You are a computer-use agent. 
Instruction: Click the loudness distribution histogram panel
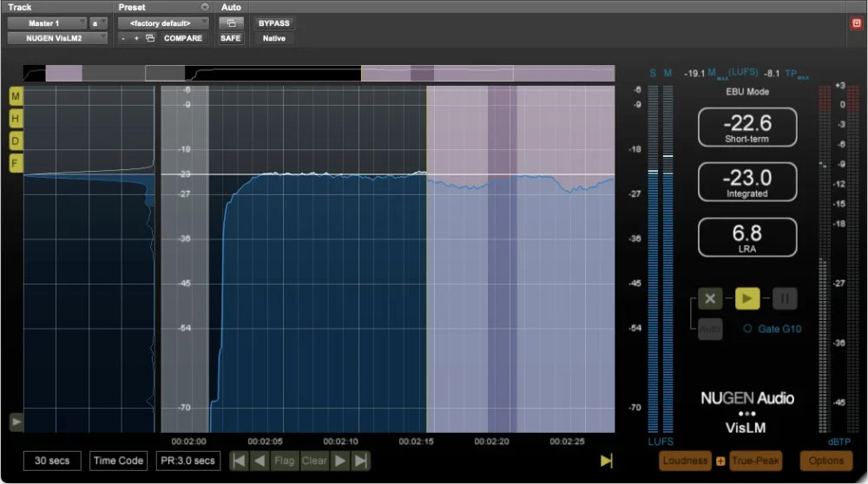pos(89,258)
